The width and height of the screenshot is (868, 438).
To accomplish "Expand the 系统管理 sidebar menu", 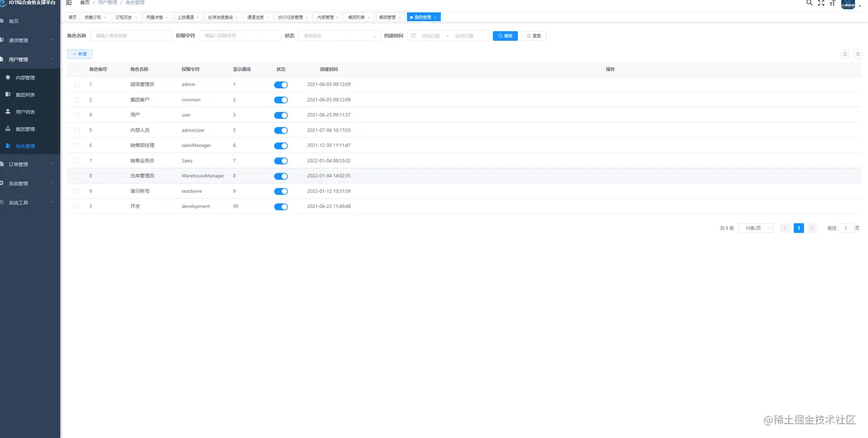I will (x=30, y=184).
